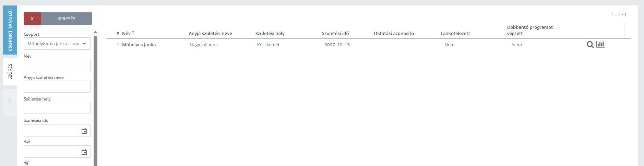This screenshot has width=644, height=166.
Task: Switch to the CSOPORT TANULÓI tab
Action: (10, 30)
